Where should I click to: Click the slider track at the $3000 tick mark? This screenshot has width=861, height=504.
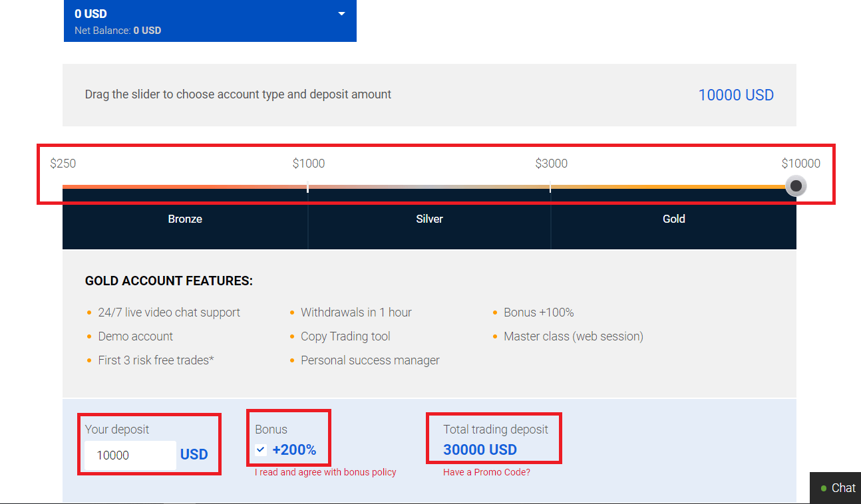pyautogui.click(x=550, y=187)
